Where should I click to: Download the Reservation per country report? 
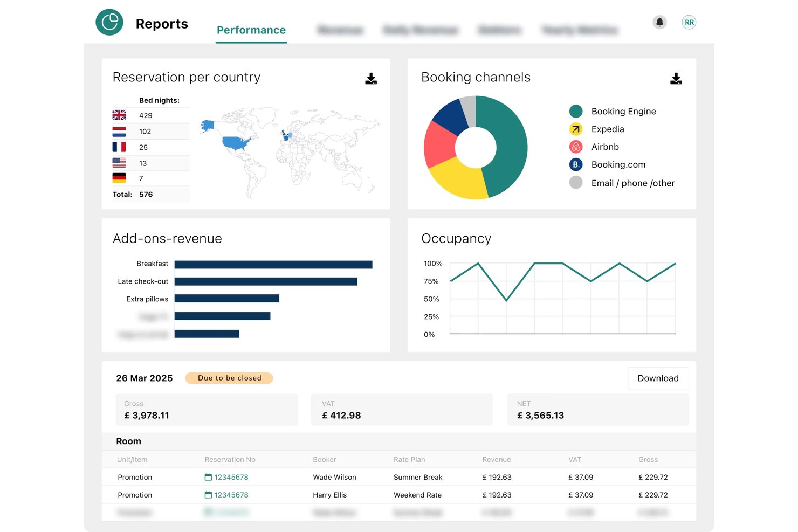point(371,79)
